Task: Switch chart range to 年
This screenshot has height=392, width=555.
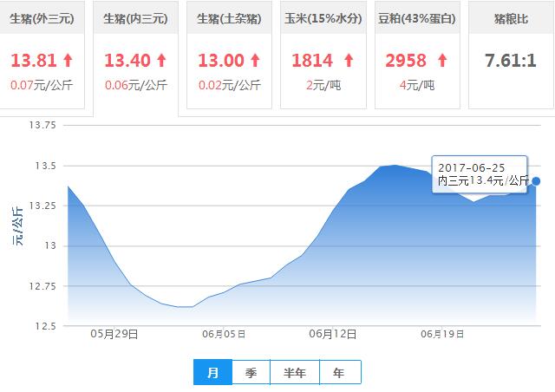Action: click(340, 372)
